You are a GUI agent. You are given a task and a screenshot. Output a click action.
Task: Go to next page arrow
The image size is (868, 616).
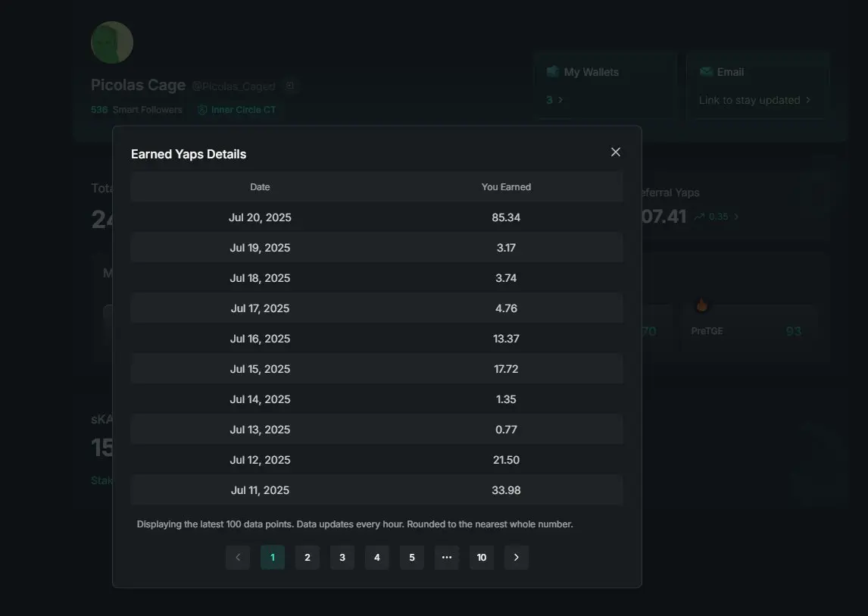[x=516, y=558]
